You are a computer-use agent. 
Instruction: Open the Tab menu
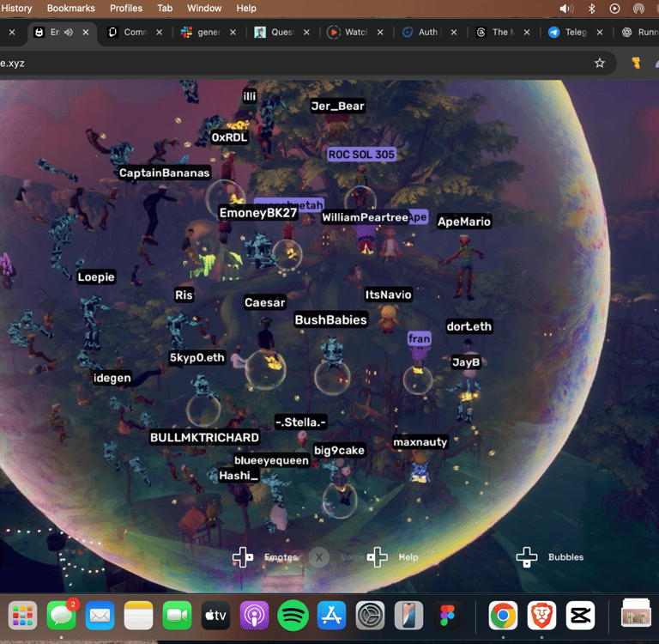[x=165, y=8]
